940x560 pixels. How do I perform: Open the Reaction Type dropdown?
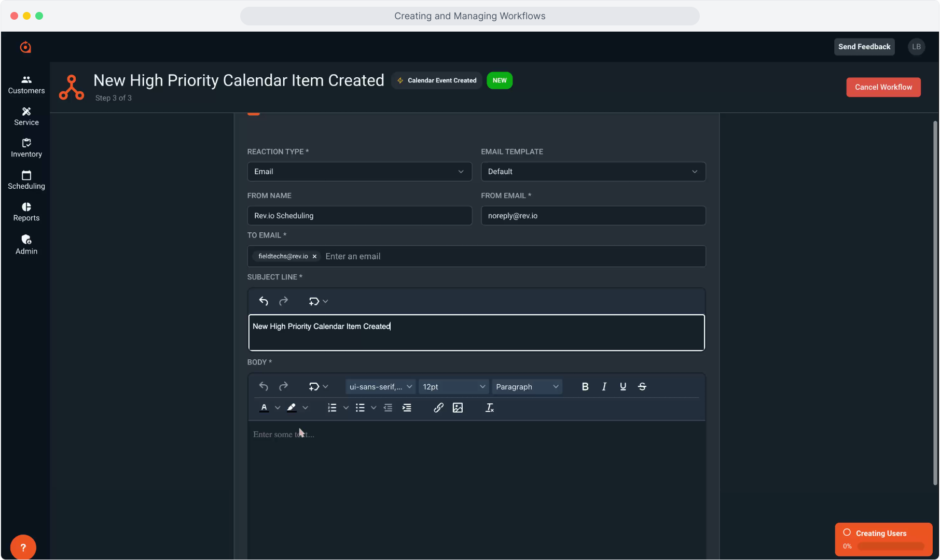pos(360,172)
